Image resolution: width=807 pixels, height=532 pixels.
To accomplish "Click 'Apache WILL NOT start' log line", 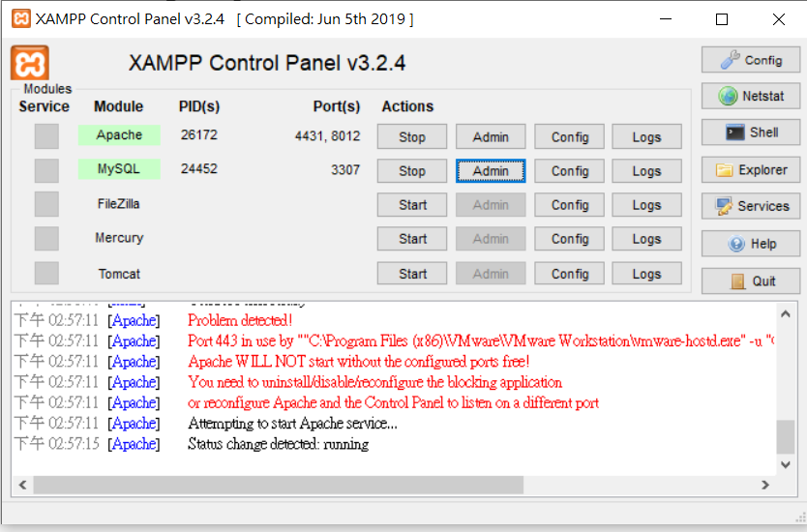I will point(359,362).
